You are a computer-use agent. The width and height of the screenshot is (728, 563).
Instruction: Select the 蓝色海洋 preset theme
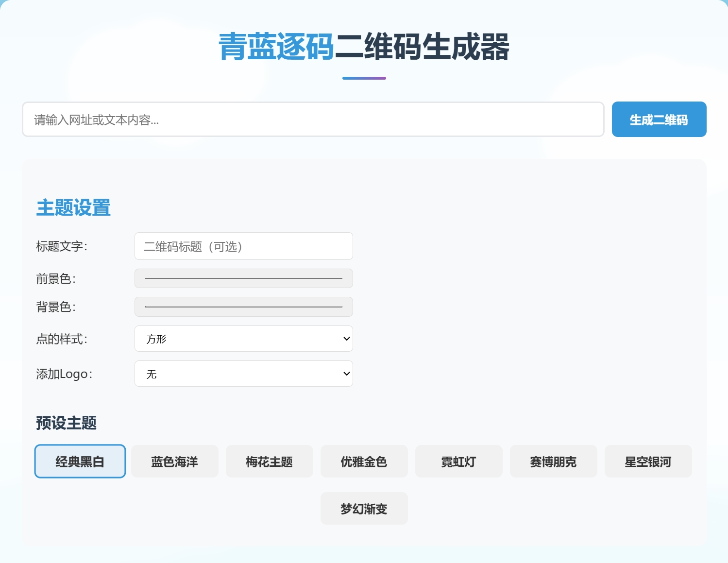click(x=174, y=461)
